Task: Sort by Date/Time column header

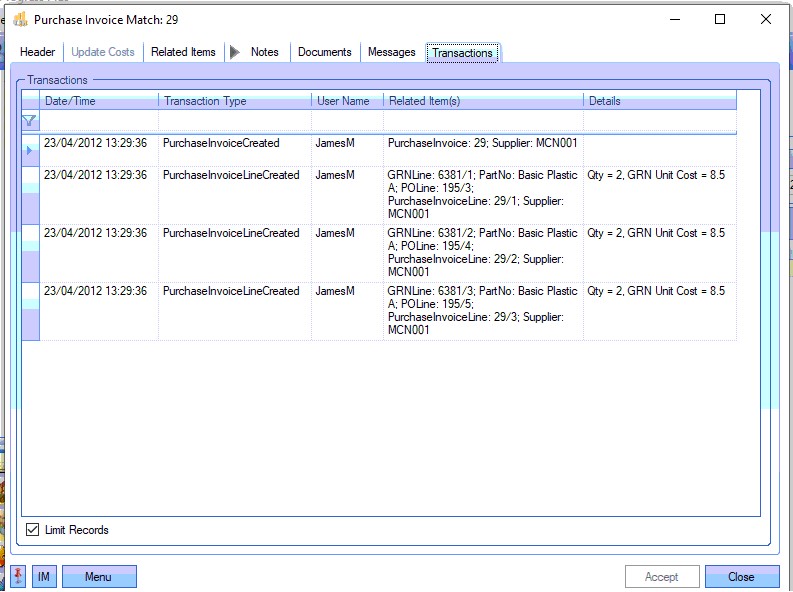Action: click(x=99, y=101)
